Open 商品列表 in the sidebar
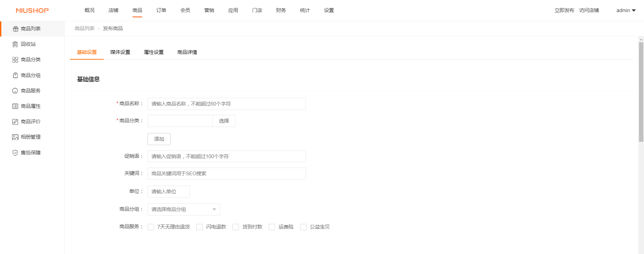644x254 pixels. [32, 29]
